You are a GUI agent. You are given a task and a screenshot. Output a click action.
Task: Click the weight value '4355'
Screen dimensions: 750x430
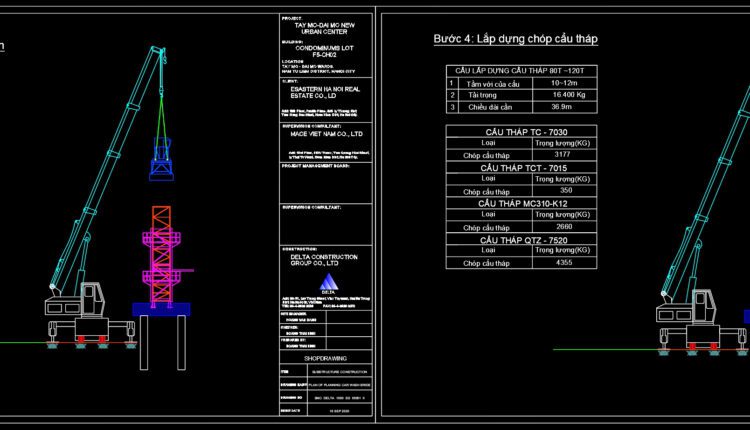tap(564, 263)
